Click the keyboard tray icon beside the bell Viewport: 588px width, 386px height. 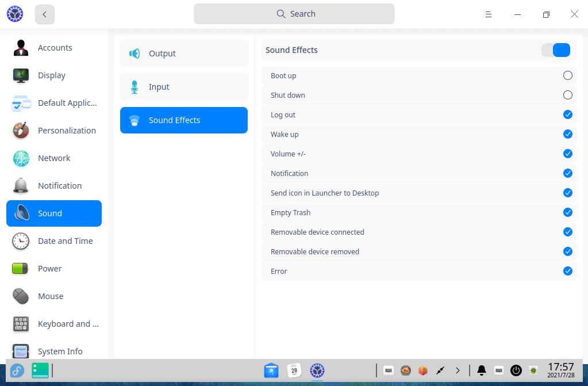[x=499, y=370]
